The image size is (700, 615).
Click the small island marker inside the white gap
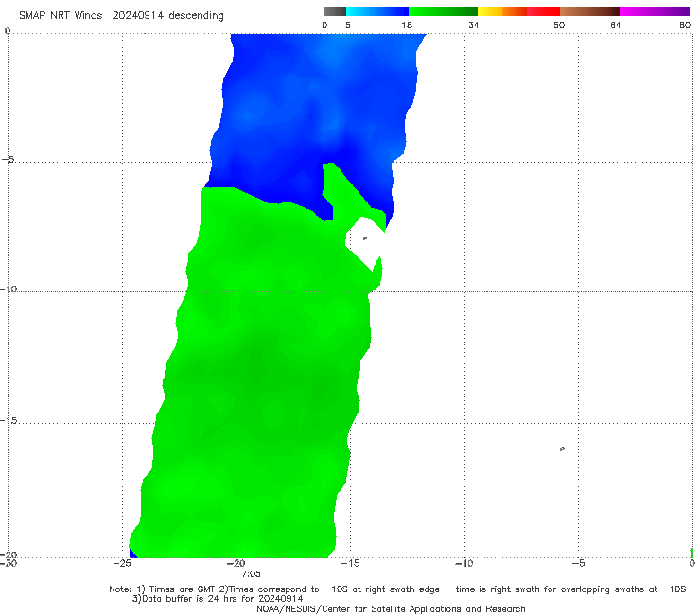click(365, 238)
